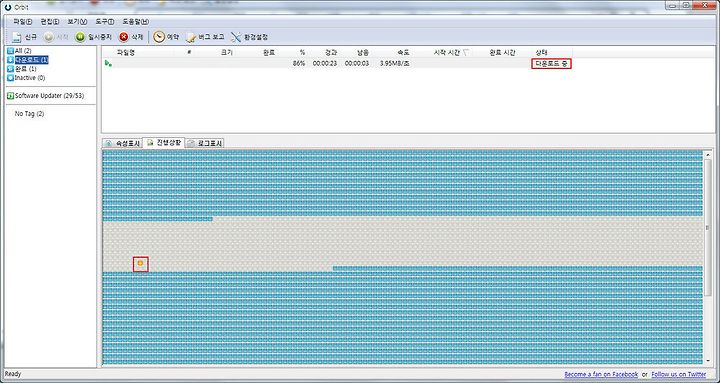Open the 파일(F) menu
720x383 pixels.
coord(23,22)
